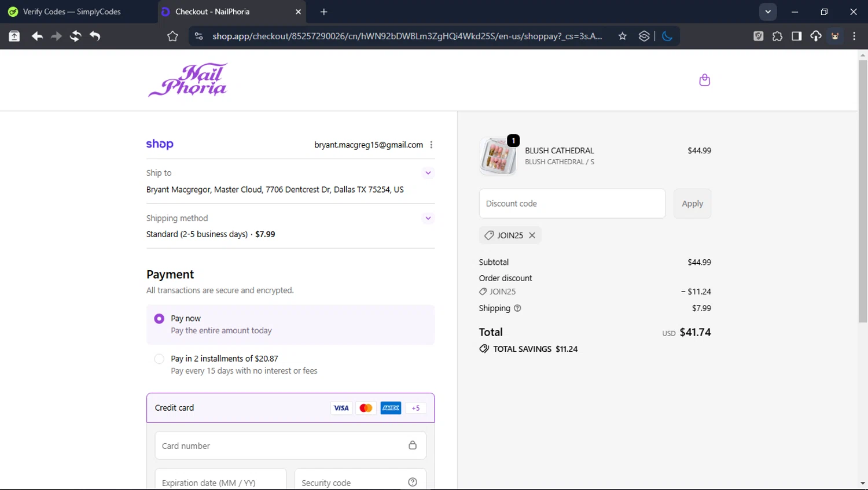Click the email bryant.macgreg15@gmail.com
This screenshot has height=490, width=868.
[x=369, y=145]
